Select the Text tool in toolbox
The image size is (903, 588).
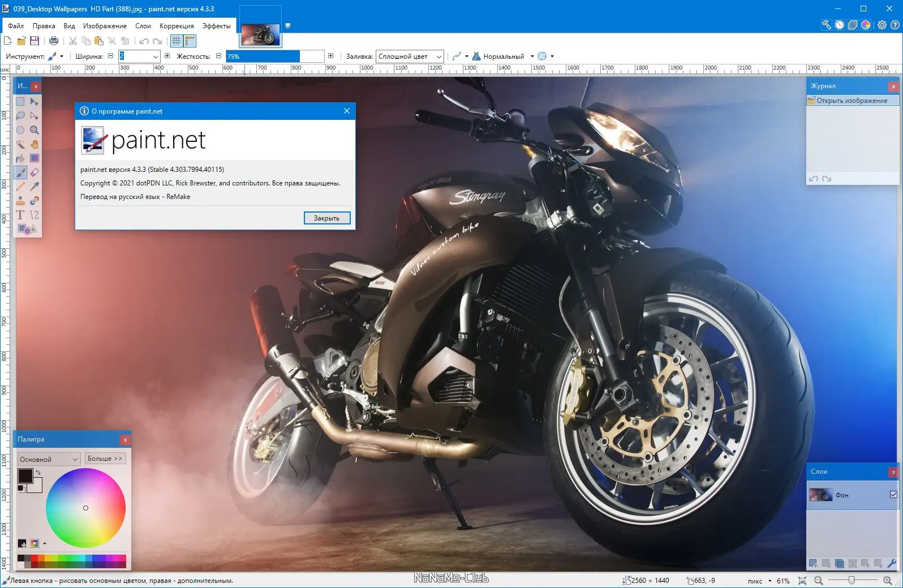click(20, 215)
